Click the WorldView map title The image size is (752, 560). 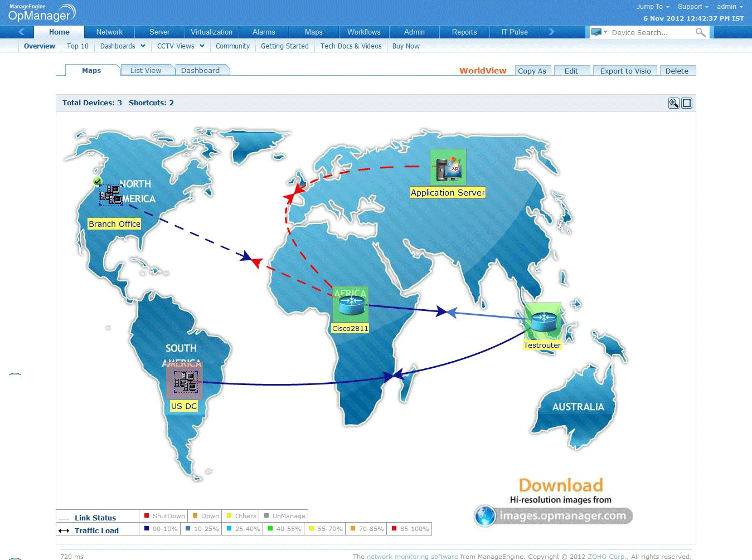click(483, 71)
